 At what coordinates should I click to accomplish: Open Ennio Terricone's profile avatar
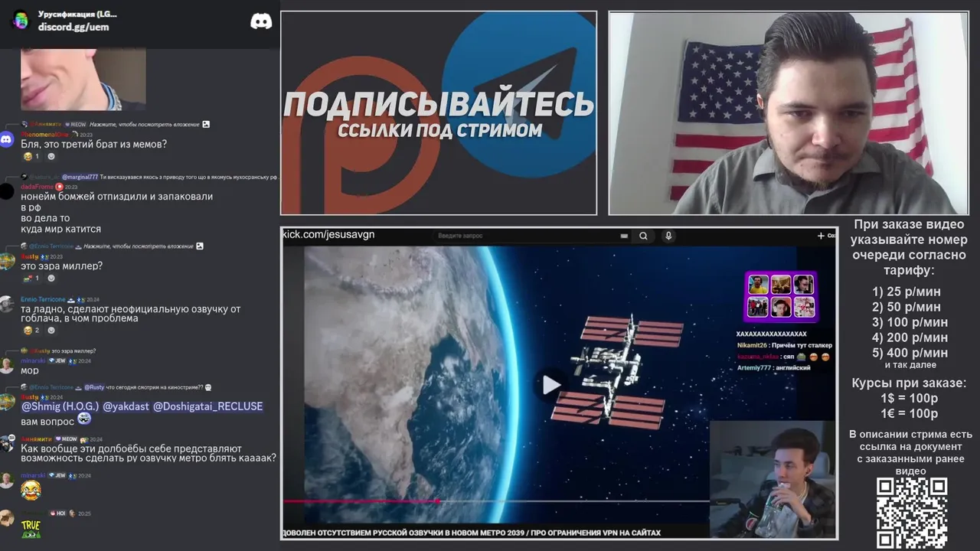click(7, 305)
